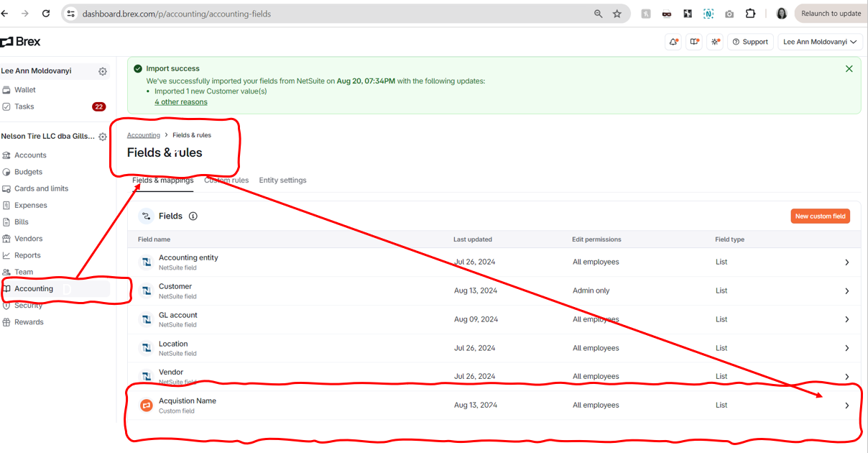Dismiss the Import success banner

849,69
